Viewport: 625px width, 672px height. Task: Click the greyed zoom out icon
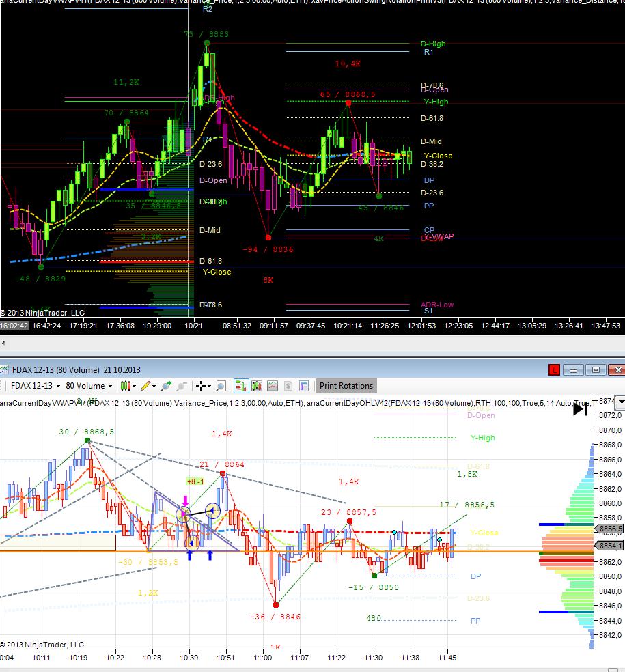[x=182, y=386]
